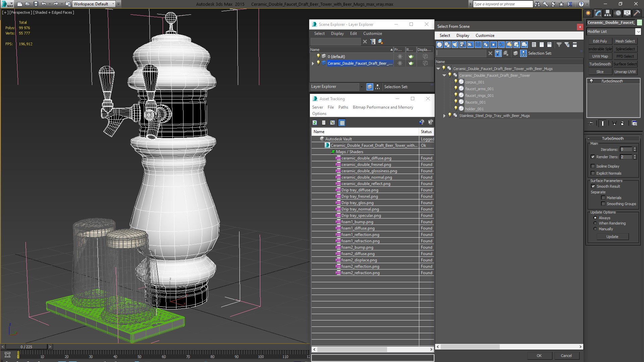Screen dimensions: 644x362
Task: Switch Asset Tracking to table view
Action: click(x=342, y=123)
